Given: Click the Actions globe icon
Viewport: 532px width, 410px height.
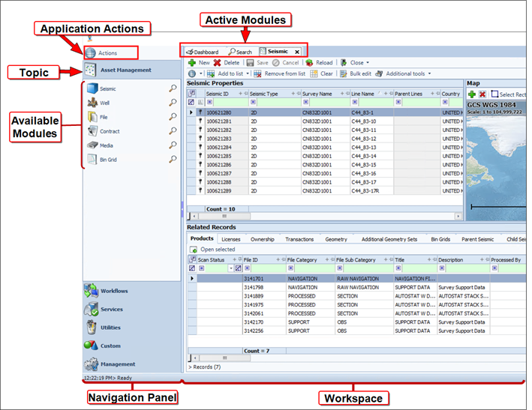Looking at the screenshot, I should coord(91,53).
